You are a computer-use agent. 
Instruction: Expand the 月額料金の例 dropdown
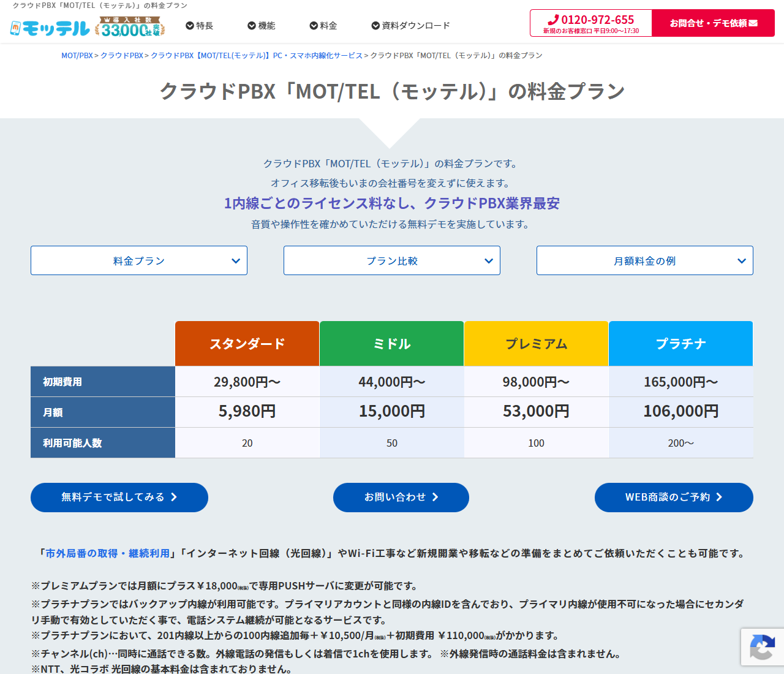click(x=645, y=260)
